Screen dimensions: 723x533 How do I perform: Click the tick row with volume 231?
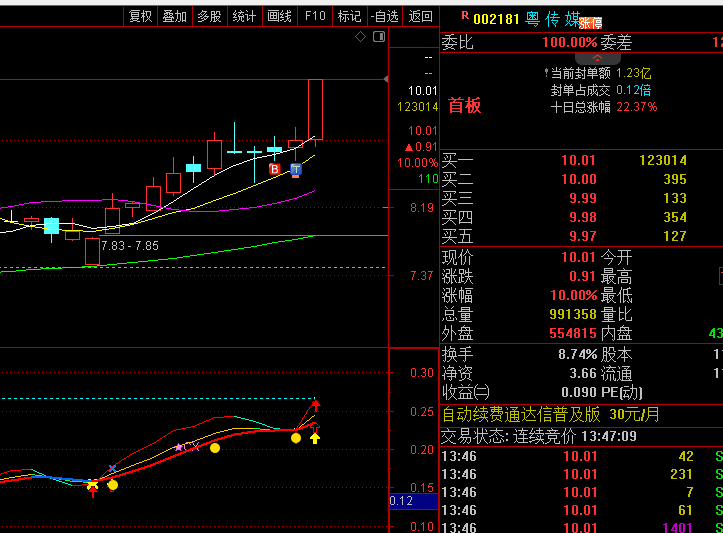click(582, 474)
